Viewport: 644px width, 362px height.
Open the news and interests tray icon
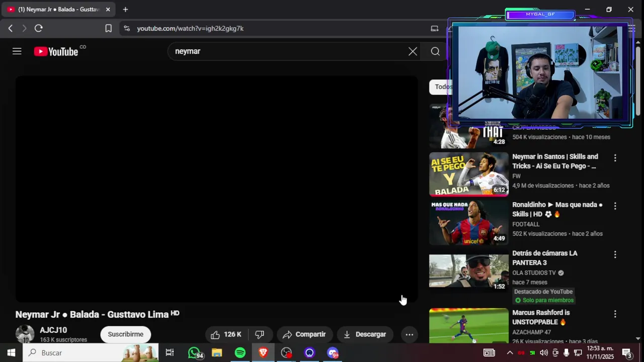(x=489, y=353)
